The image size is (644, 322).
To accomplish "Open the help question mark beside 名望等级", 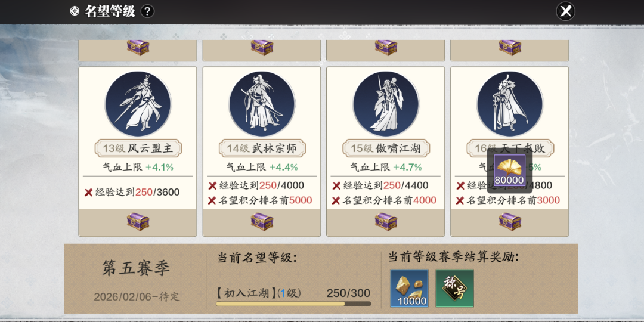I will tap(147, 11).
